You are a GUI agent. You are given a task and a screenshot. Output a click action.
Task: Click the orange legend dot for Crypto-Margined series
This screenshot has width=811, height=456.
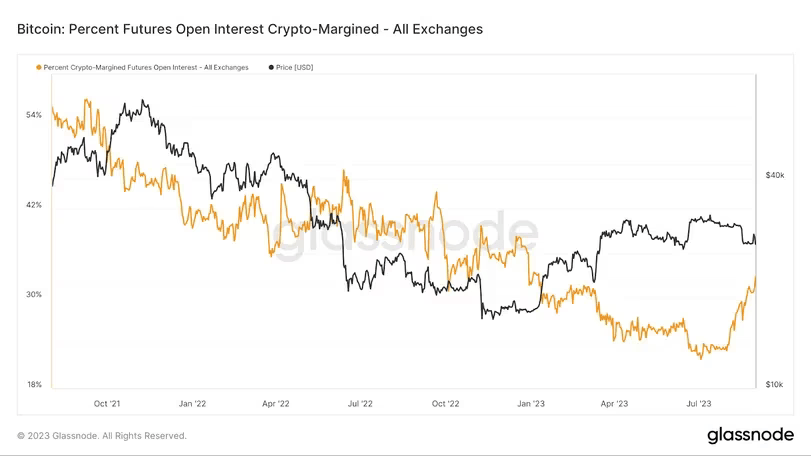tap(38, 67)
